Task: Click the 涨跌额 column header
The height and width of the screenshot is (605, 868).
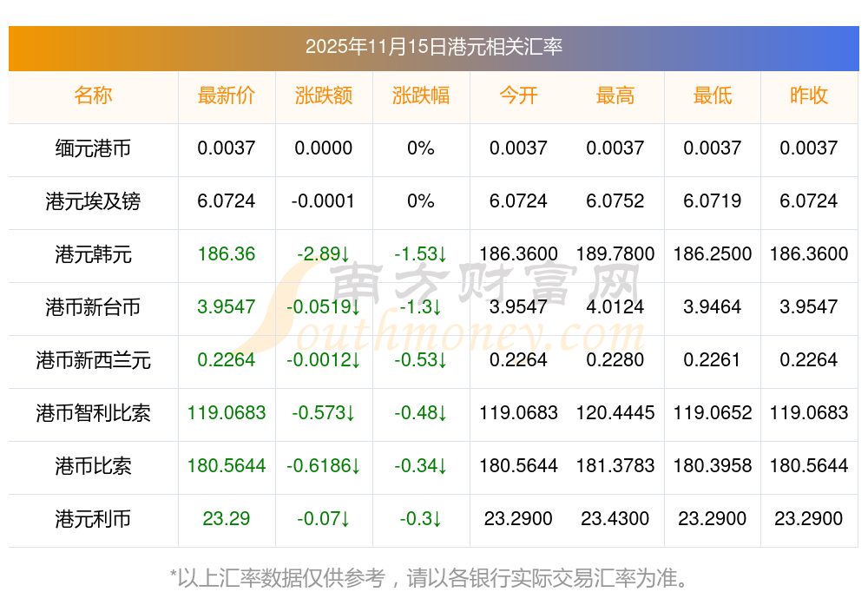Action: click(323, 95)
